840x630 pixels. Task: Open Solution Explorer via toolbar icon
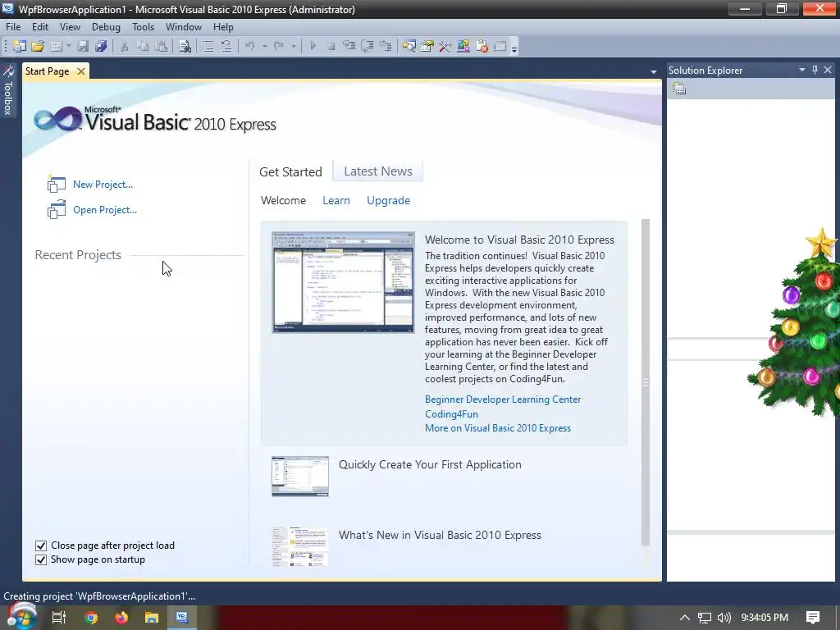pyautogui.click(x=409, y=46)
